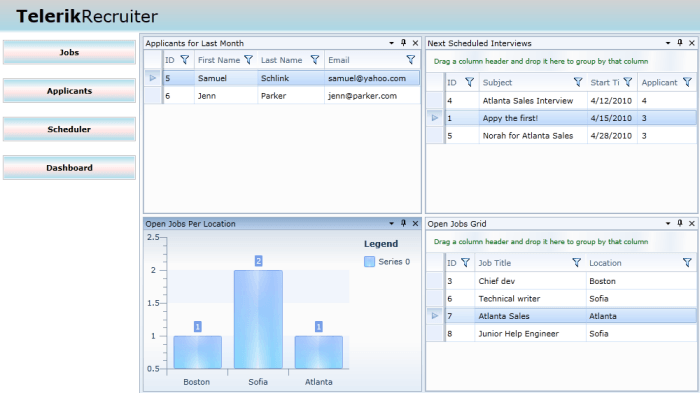Image resolution: width=700 pixels, height=393 pixels.
Task: Click the Open Jobs Per Location title
Action: pyautogui.click(x=190, y=224)
